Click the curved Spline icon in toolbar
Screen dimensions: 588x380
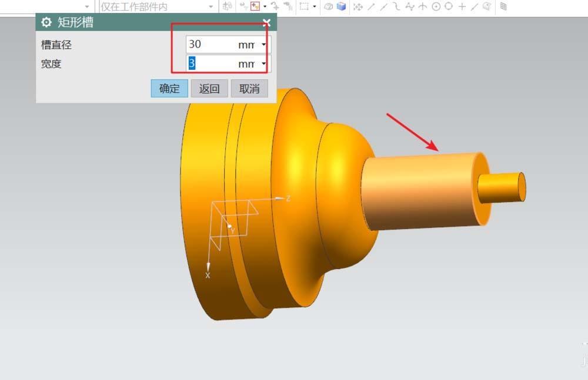click(397, 6)
